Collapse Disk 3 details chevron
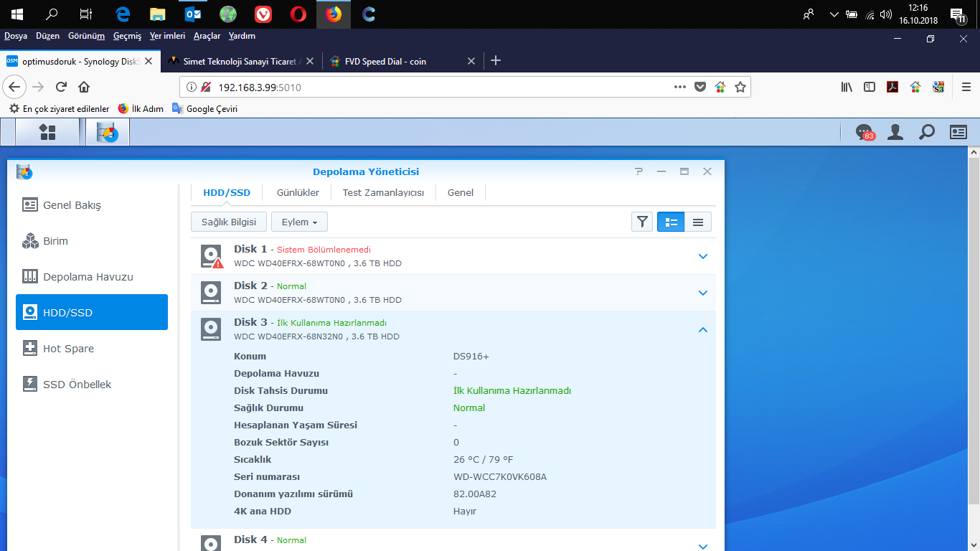 (x=703, y=330)
